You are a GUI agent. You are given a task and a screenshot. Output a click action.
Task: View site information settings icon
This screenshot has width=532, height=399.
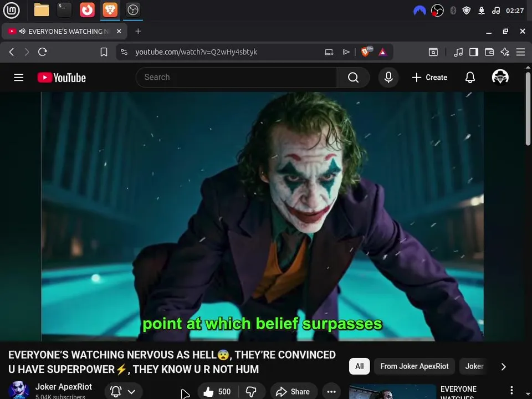(x=124, y=52)
